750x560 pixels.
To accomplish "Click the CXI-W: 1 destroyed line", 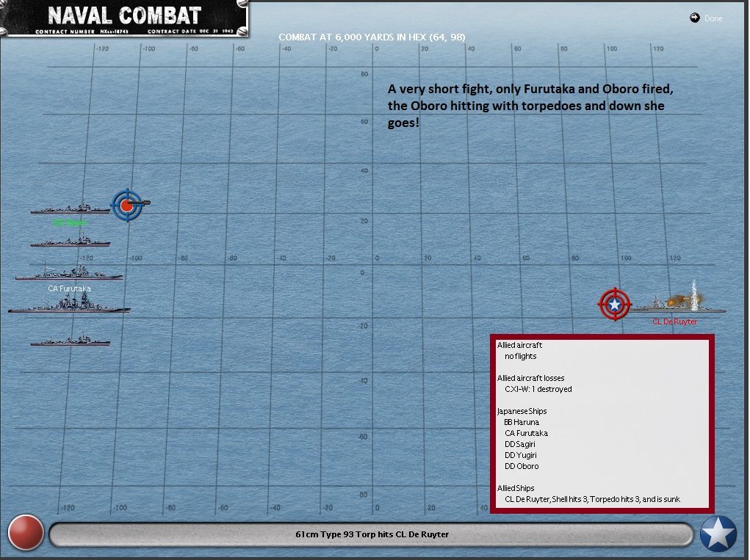I will point(538,389).
